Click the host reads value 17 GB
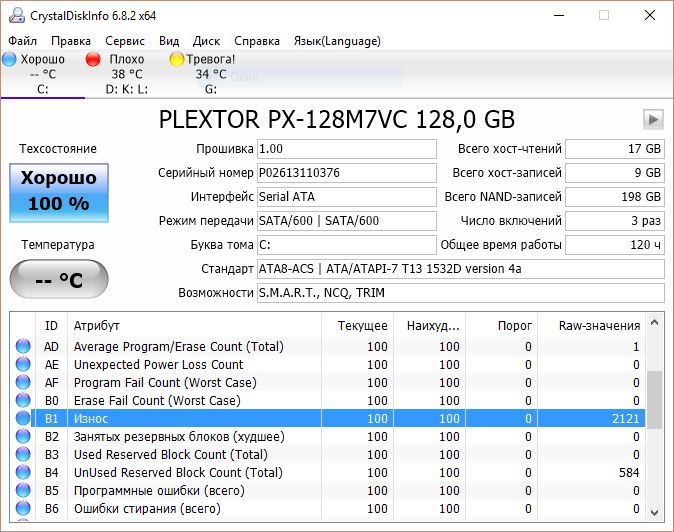Screen dimensions: 674x532 (615, 149)
